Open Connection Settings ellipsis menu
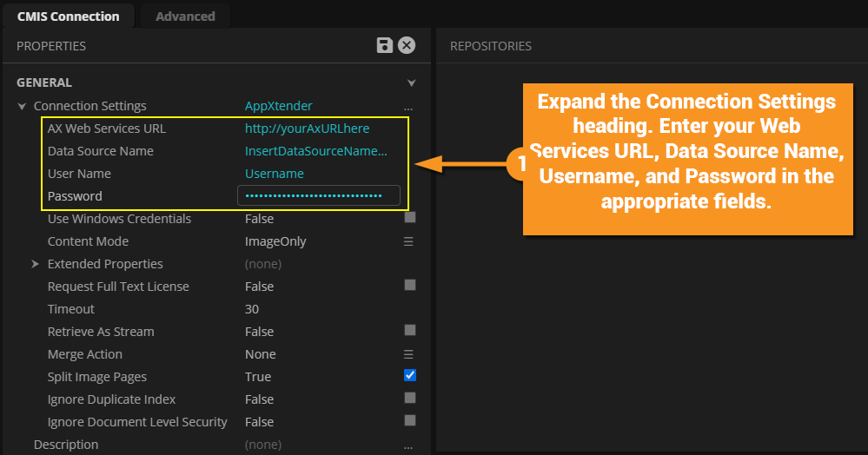Viewport: 868px width, 455px height. [408, 107]
